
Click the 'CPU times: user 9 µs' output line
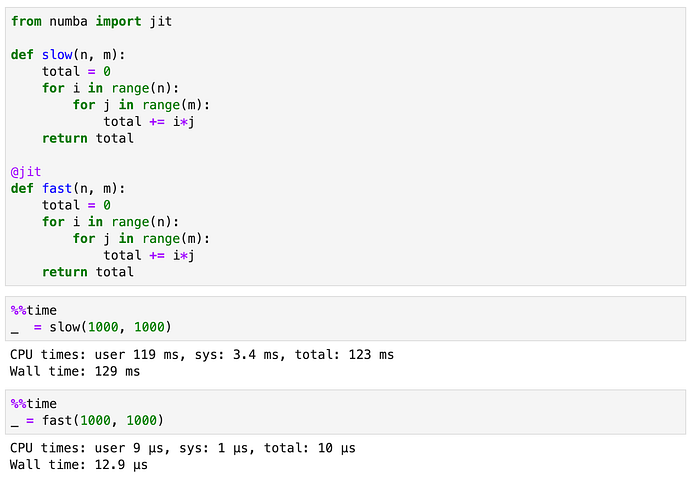point(183,448)
